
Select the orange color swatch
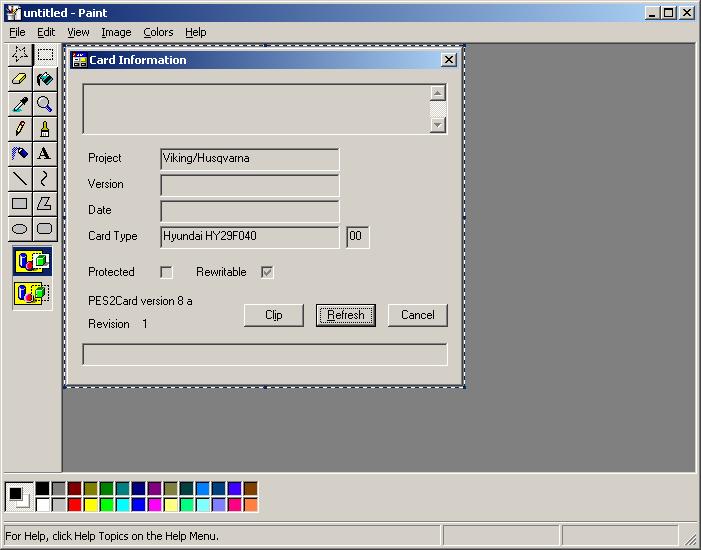[x=251, y=505]
